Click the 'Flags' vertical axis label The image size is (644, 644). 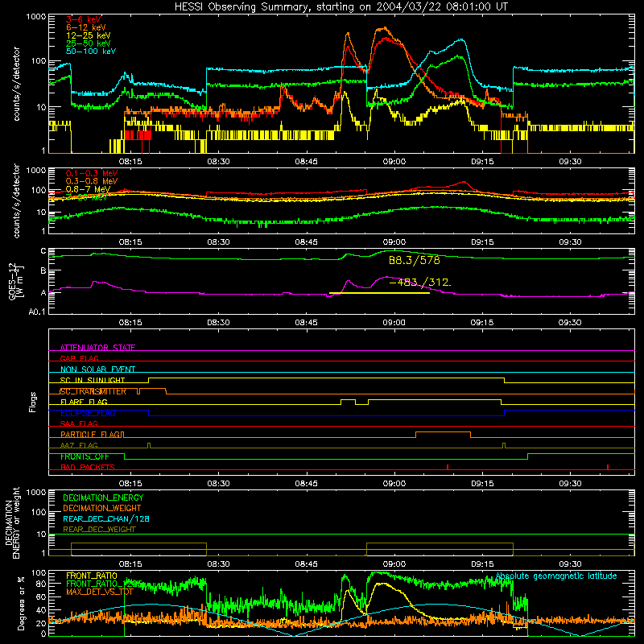[x=33, y=402]
